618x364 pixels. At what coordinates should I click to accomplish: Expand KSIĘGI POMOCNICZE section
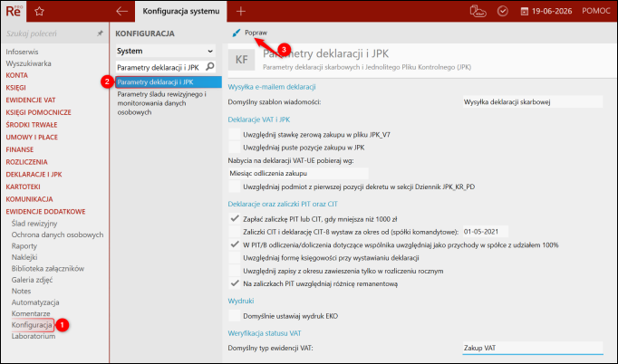38,112
